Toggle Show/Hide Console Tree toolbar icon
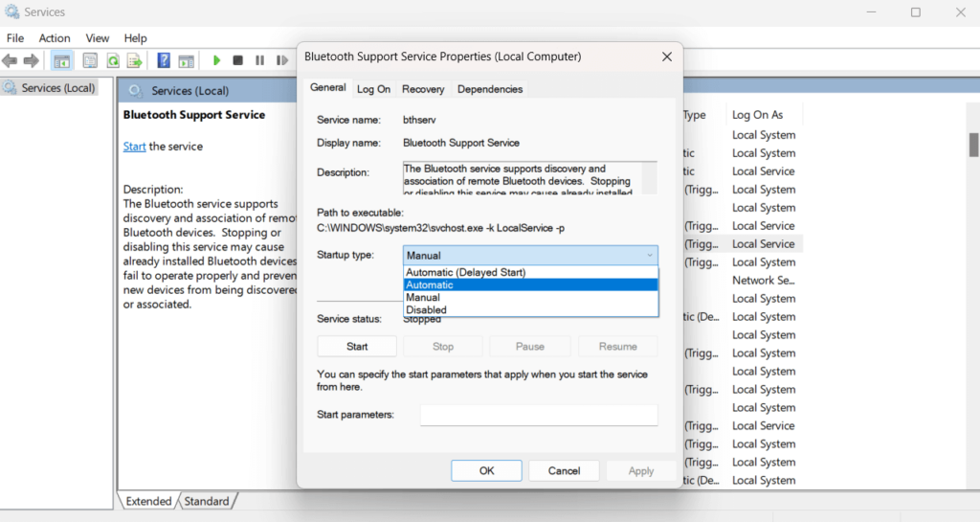The image size is (980, 522). (62, 60)
